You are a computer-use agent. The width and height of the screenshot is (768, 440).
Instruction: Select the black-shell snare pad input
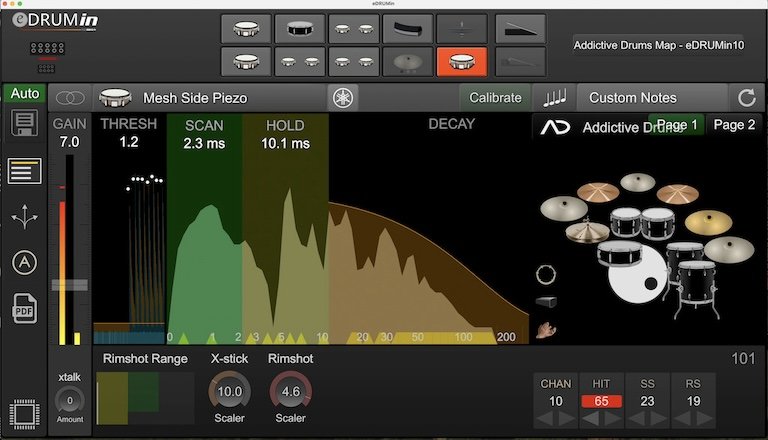click(300, 29)
